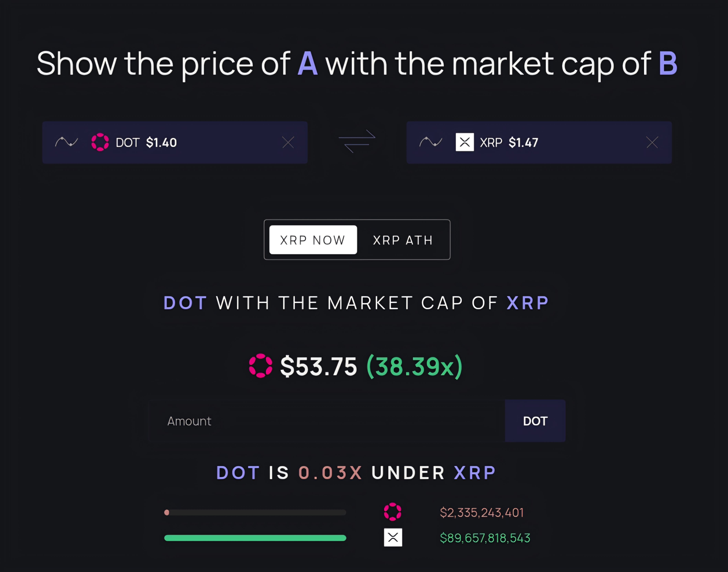
Task: Click the XRP logo next to $89,657,818,543
Action: pyautogui.click(x=393, y=537)
